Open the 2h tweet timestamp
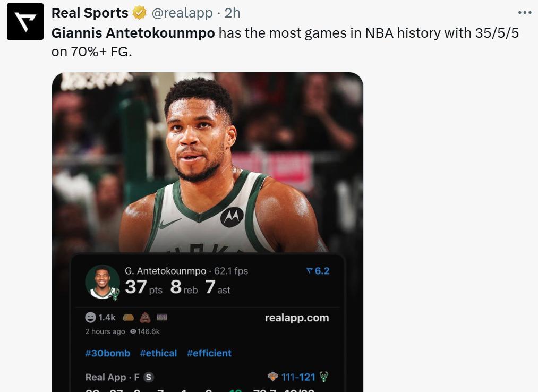This screenshot has height=392, width=538. coord(233,13)
